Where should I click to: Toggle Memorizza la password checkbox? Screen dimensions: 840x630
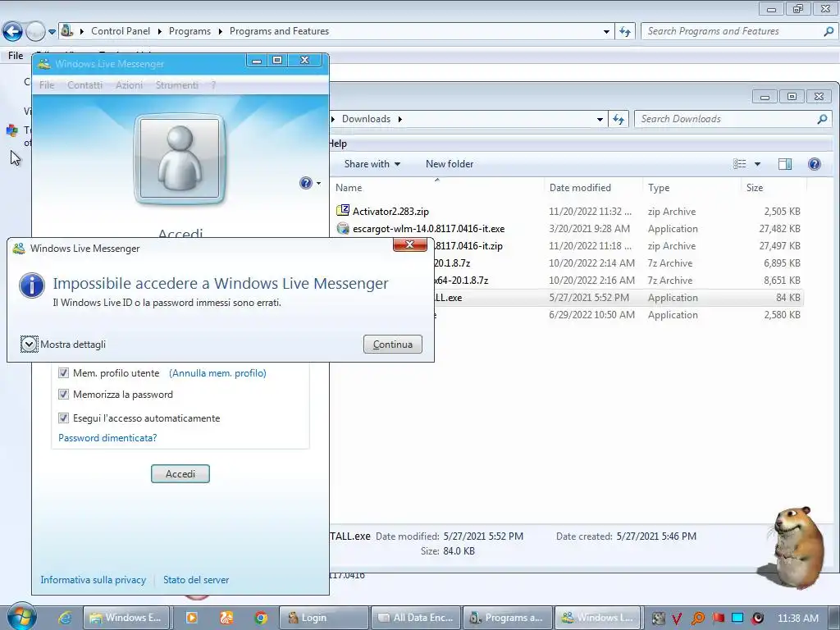click(63, 395)
